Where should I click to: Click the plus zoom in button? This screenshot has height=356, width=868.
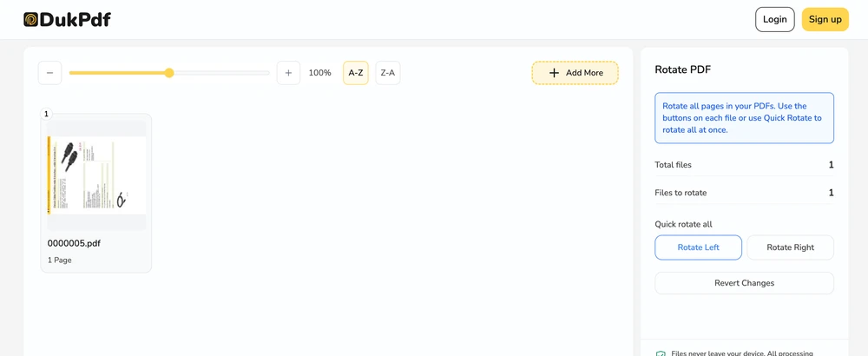288,73
